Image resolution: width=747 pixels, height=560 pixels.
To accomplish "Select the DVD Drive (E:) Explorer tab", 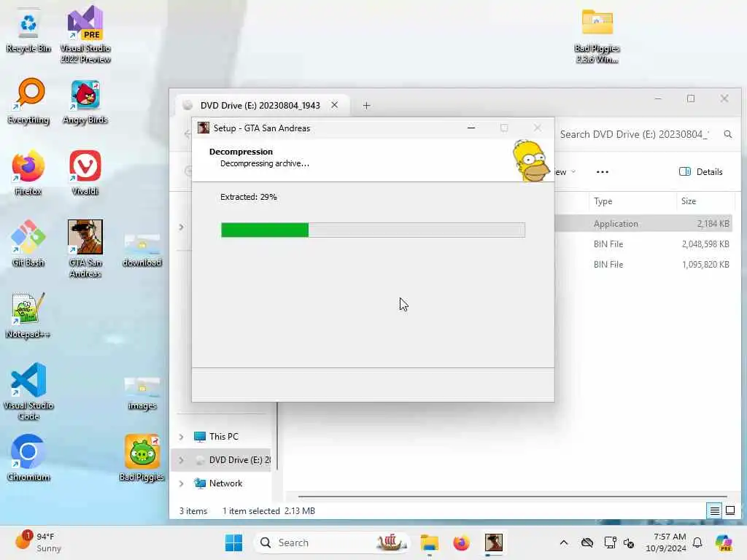I will pos(261,105).
